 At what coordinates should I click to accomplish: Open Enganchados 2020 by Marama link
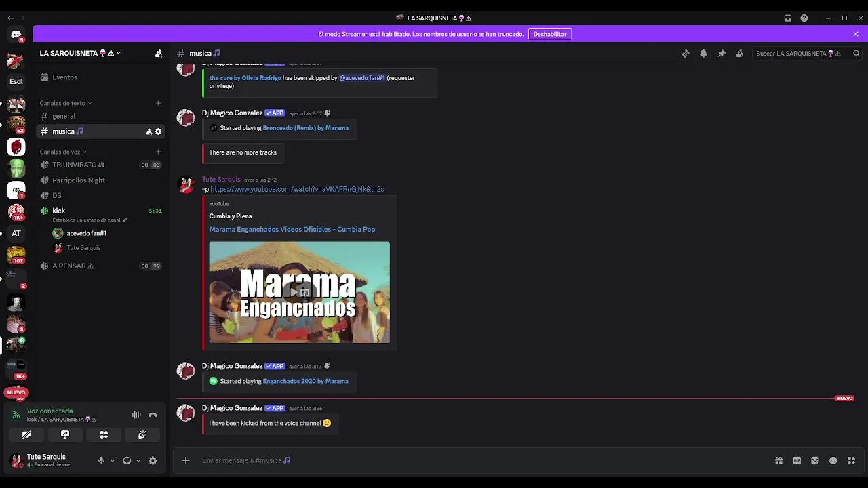[x=306, y=381]
